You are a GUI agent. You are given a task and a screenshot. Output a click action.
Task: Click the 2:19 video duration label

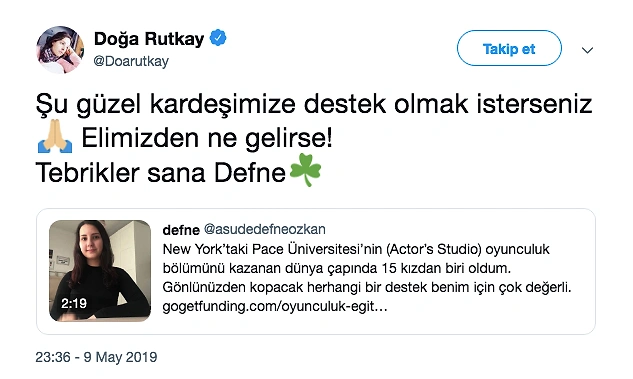coord(74,303)
